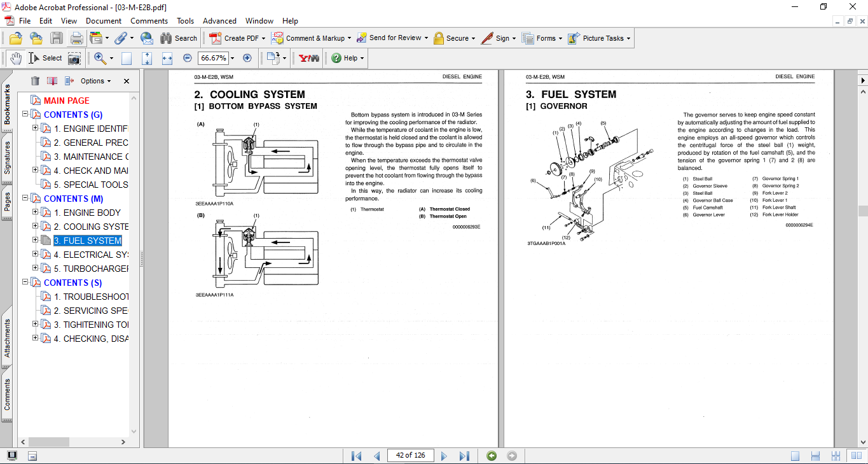This screenshot has width=868, height=464.
Task: Switch to Single Page layout view
Action: 795,456
